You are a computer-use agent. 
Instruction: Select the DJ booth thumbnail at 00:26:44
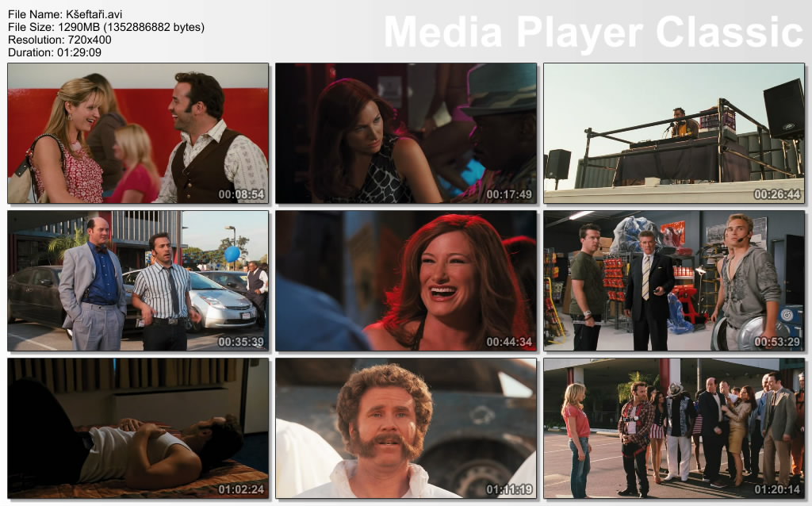[x=673, y=133]
